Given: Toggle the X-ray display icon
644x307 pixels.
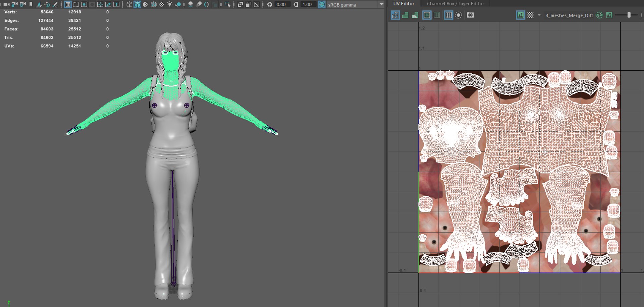Looking at the screenshot, I should point(240,4).
